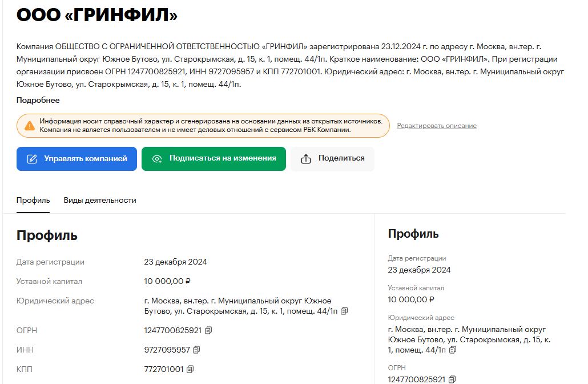Select the Уставной капитал value 10 000,00 ₽
The width and height of the screenshot is (588, 384).
coord(165,281)
